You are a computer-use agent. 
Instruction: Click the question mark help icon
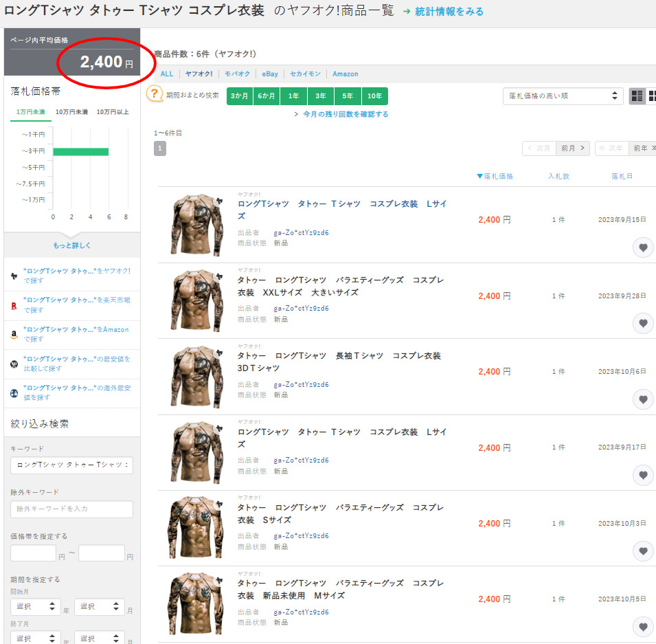(155, 95)
